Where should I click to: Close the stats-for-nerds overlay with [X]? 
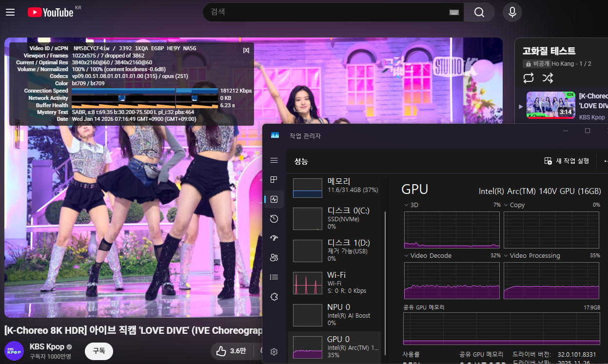[246, 50]
